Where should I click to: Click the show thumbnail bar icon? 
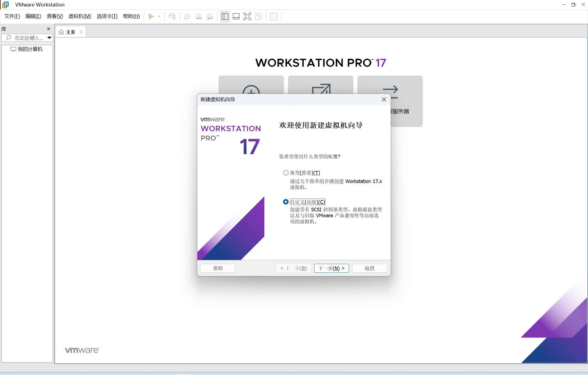[x=236, y=16]
